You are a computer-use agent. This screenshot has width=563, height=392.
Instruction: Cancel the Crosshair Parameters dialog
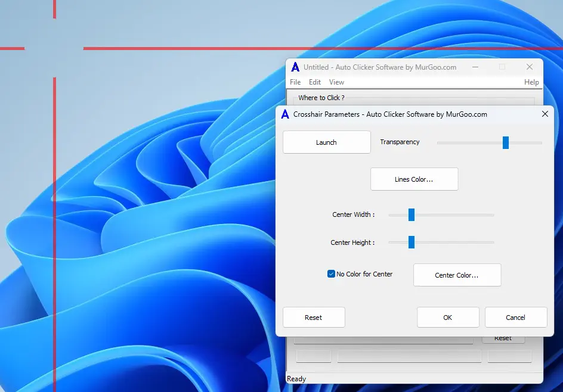pos(515,317)
